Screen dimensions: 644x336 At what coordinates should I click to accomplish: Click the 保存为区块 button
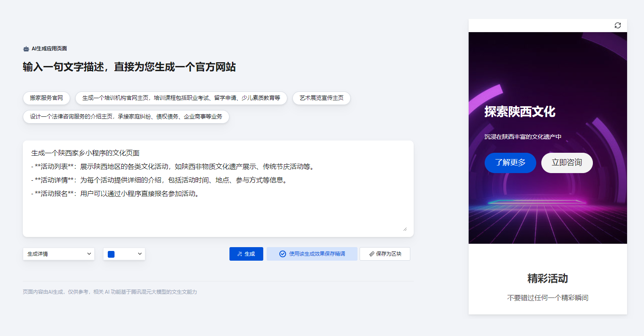click(x=385, y=254)
